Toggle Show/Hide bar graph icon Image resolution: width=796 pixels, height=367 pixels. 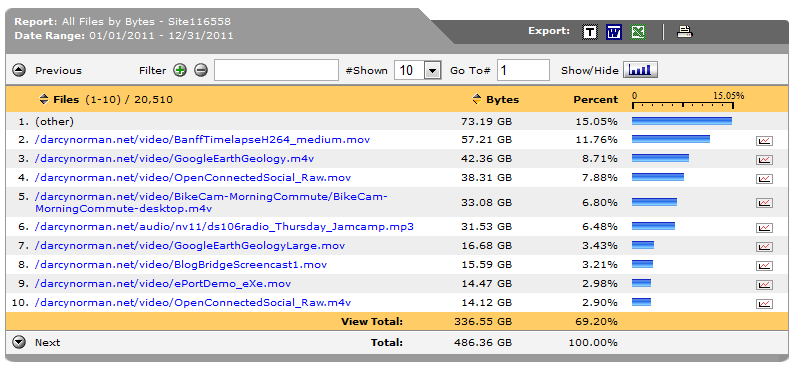(640, 70)
